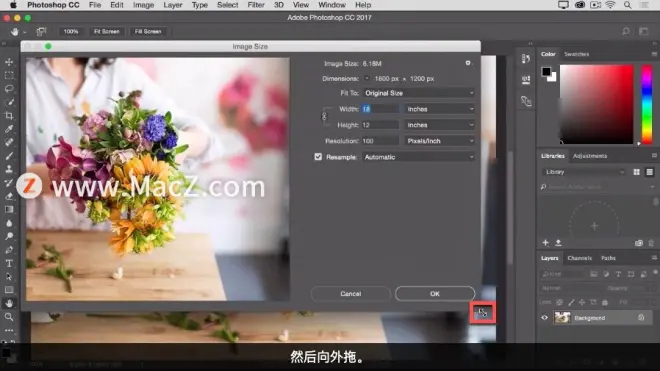Hide the Background layer visibility

click(x=544, y=318)
